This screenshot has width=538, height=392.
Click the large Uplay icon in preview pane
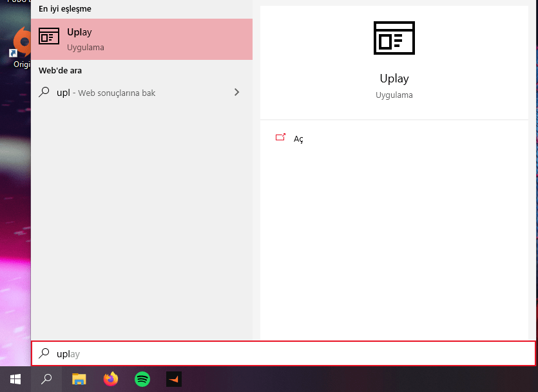pyautogui.click(x=394, y=38)
